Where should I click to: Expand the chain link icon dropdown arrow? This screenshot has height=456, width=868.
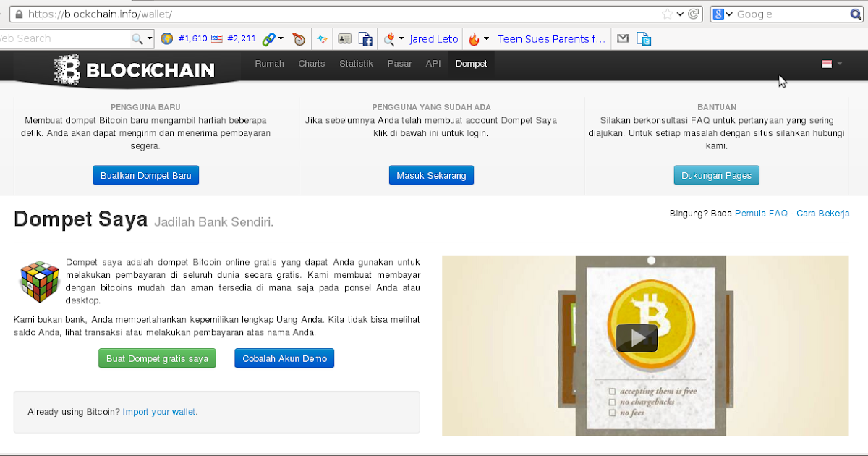281,38
